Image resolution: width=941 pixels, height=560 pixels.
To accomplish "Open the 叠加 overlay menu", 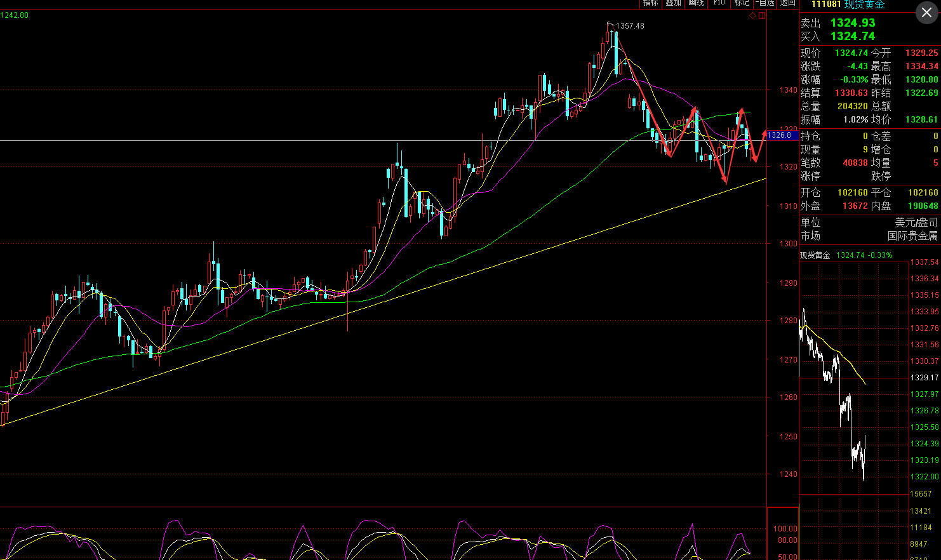I will tap(673, 3).
